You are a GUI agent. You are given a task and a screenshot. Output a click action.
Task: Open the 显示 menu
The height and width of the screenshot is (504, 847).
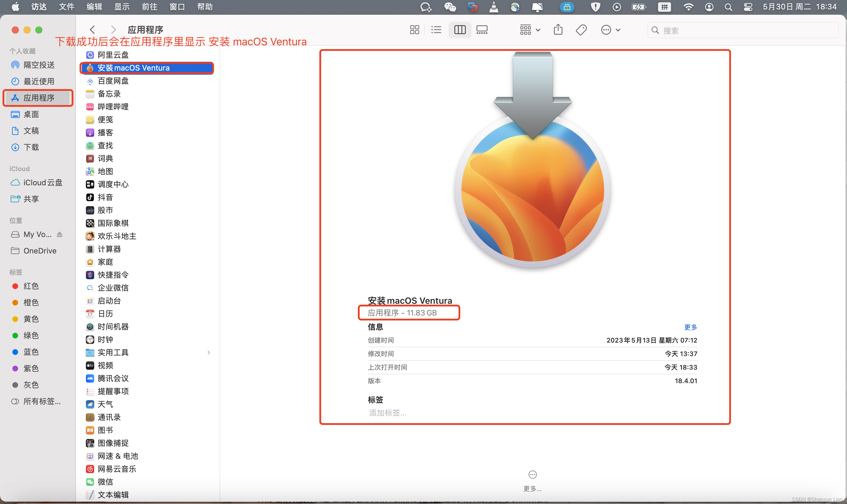(122, 7)
